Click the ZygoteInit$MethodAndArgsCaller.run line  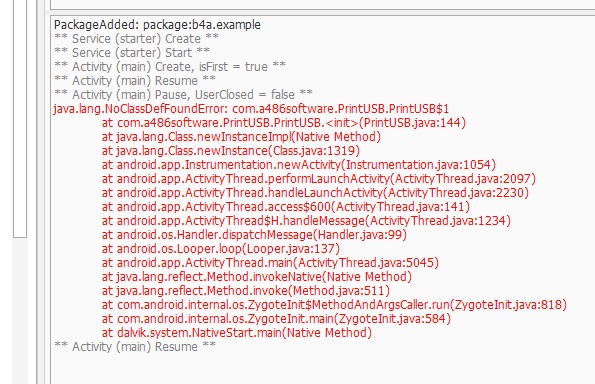334,305
